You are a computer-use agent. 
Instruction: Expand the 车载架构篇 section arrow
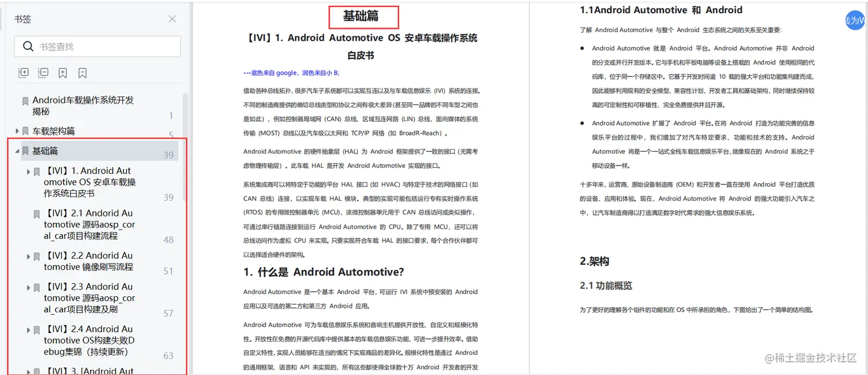tap(16, 130)
